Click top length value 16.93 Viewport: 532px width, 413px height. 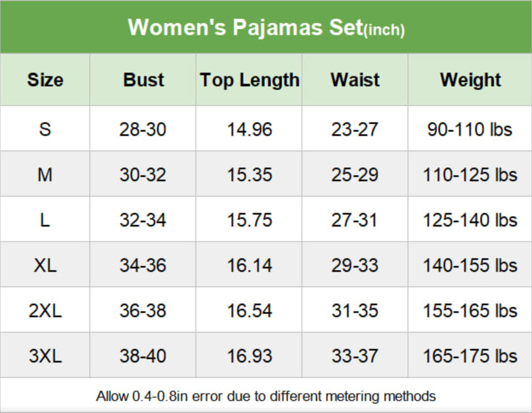pos(249,356)
